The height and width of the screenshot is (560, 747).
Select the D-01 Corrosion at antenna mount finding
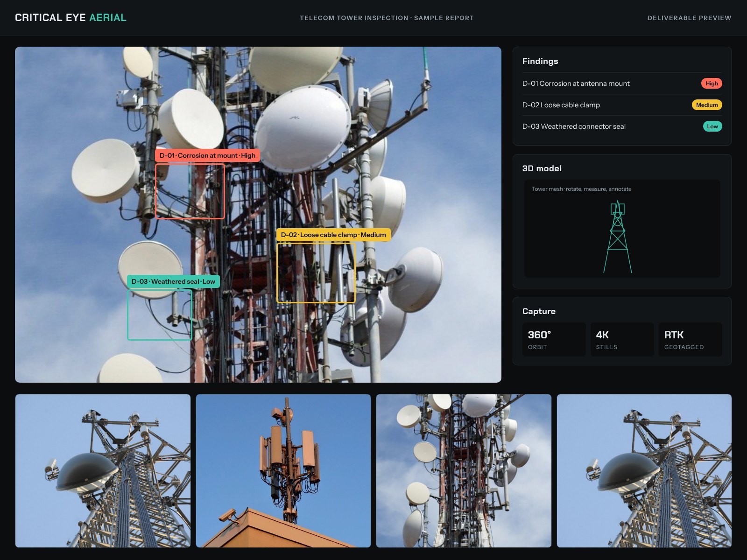tap(622, 84)
